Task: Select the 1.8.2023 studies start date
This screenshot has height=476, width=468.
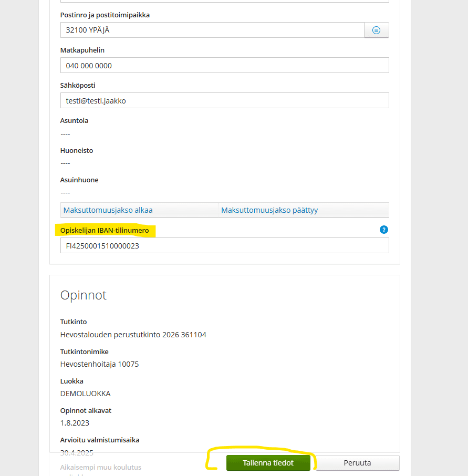Action: pyautogui.click(x=75, y=423)
